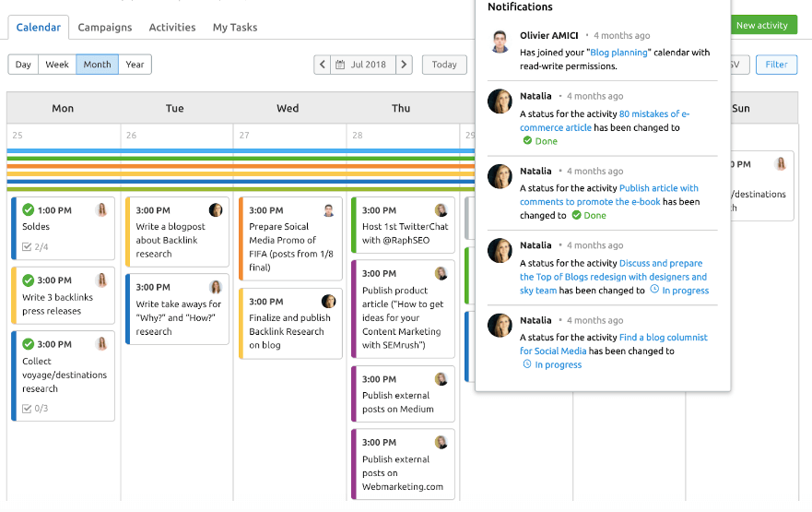Viewport: 812px width, 512px height.
Task: Go to next month with right arrow
Action: [404, 65]
